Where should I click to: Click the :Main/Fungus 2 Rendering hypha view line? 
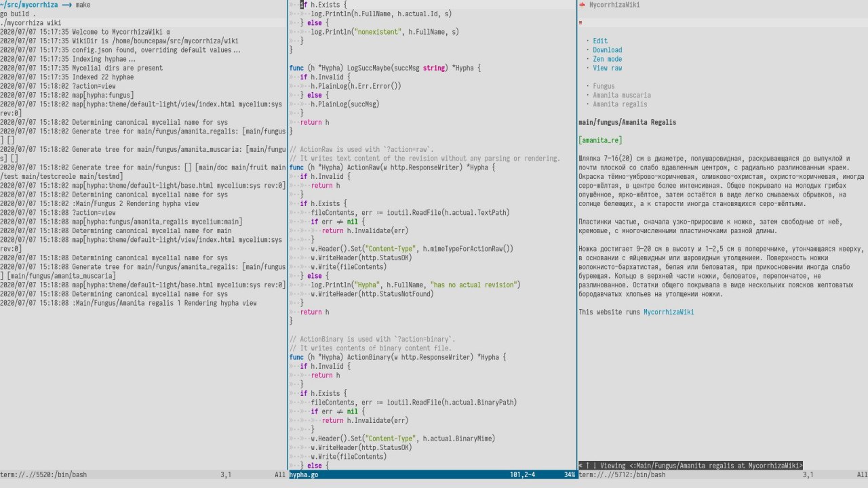(x=100, y=203)
